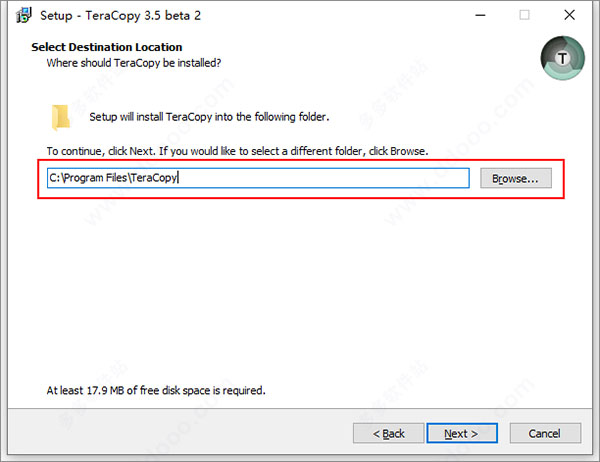Place cursor right after 'TeraCopy' in path
The width and height of the screenshot is (600, 462).
[178, 178]
